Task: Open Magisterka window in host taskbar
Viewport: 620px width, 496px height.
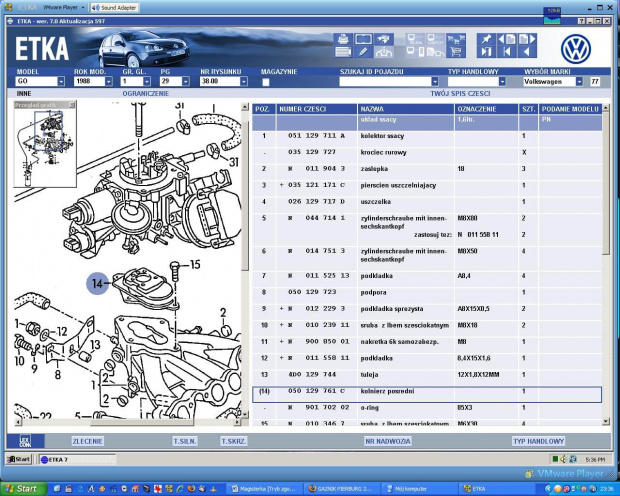Action: click(264, 489)
